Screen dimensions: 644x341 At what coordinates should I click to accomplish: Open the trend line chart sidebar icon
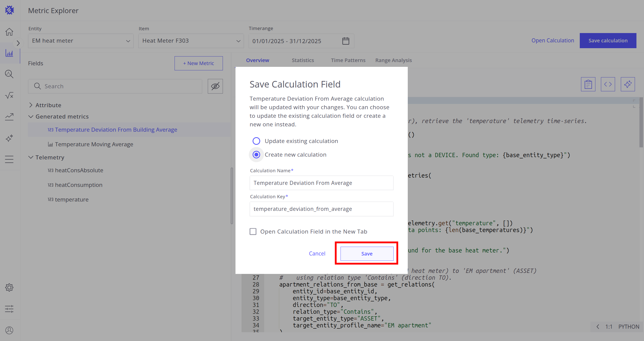point(9,117)
